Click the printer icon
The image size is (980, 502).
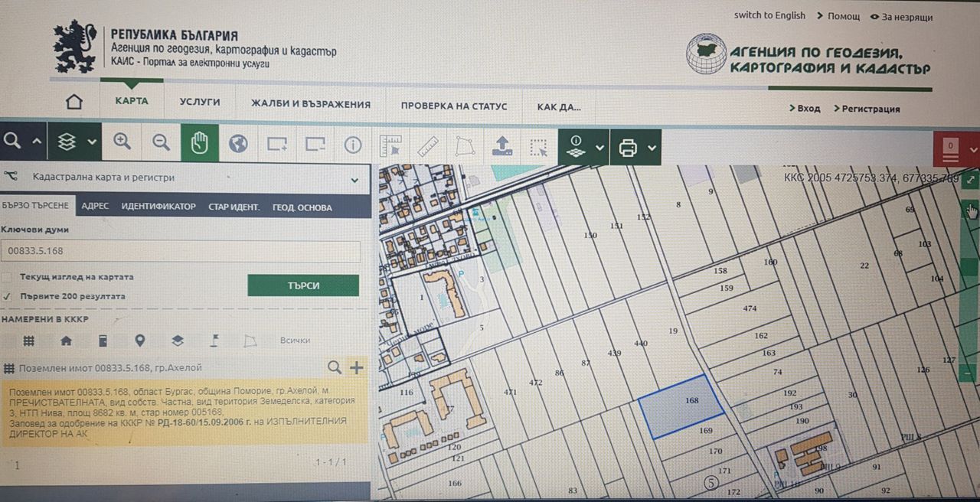628,148
